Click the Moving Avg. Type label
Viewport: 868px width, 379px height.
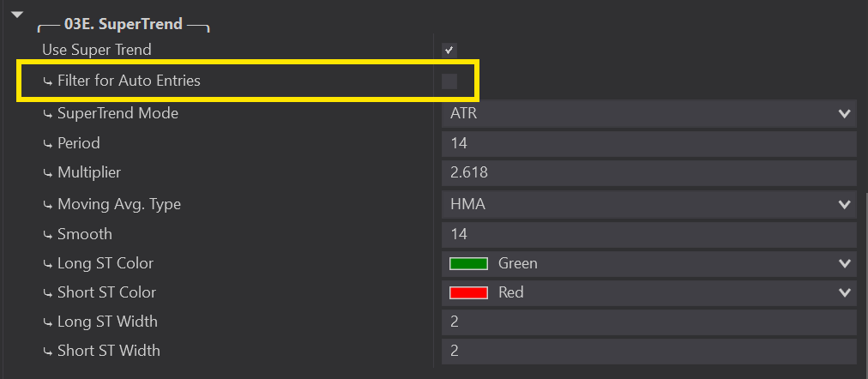[118, 204]
